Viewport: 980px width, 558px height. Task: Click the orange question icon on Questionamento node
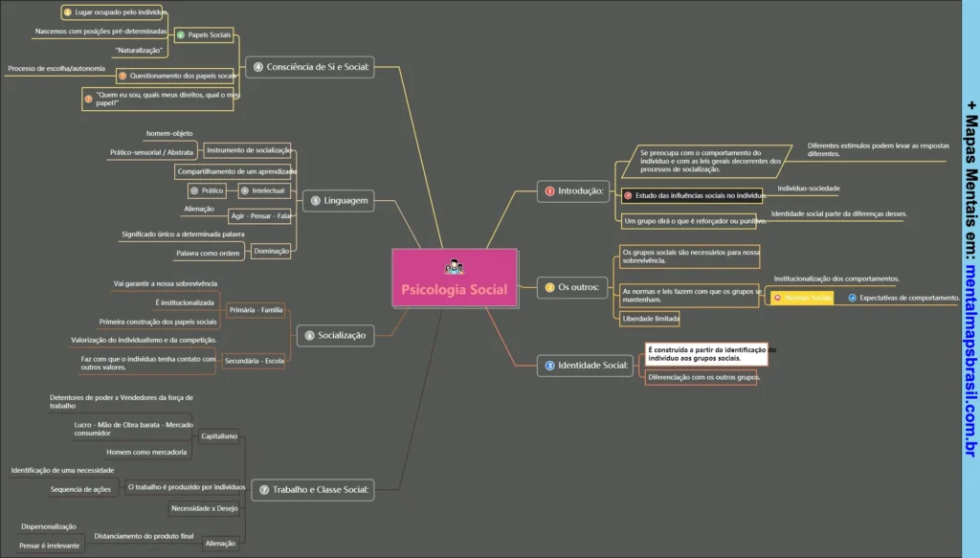pos(122,75)
